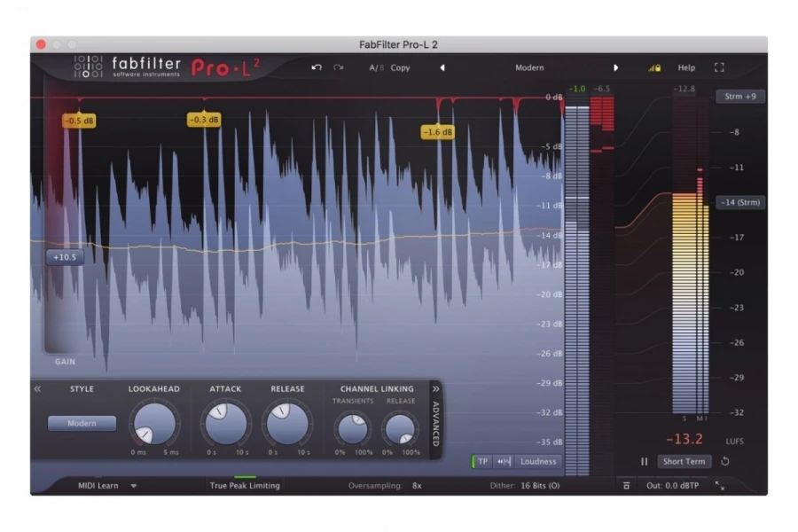The width and height of the screenshot is (798, 532).
Task: Click the Channel Linking Release knob
Action: point(400,428)
